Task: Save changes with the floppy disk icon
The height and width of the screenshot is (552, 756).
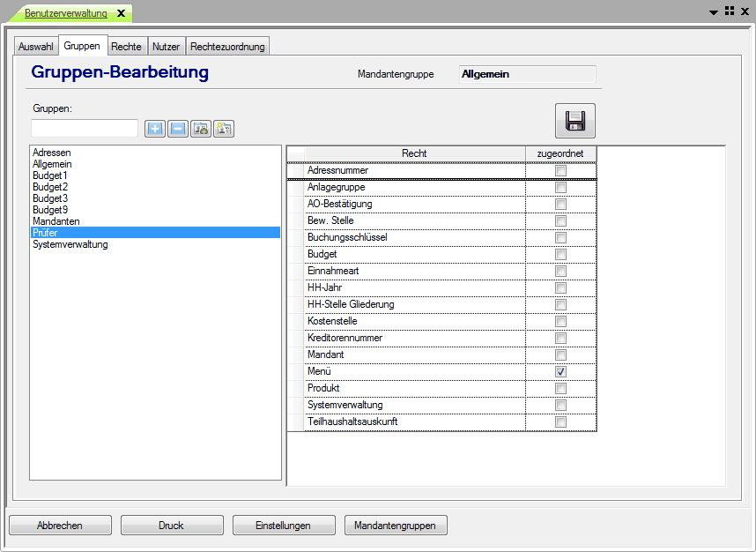Action: point(574,122)
